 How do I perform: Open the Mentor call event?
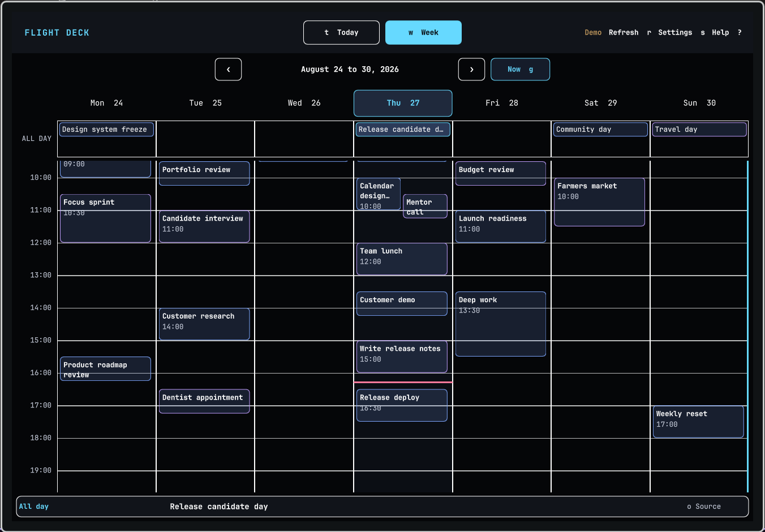[x=425, y=207]
